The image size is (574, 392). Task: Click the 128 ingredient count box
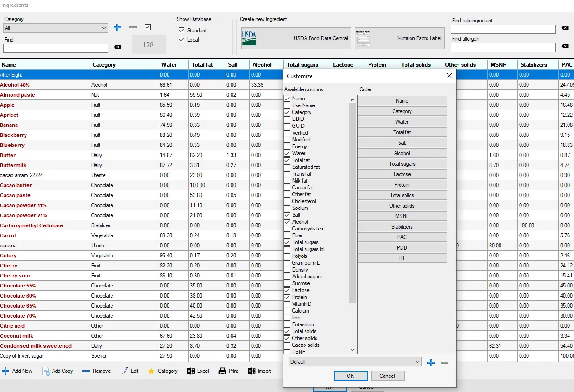pos(148,45)
